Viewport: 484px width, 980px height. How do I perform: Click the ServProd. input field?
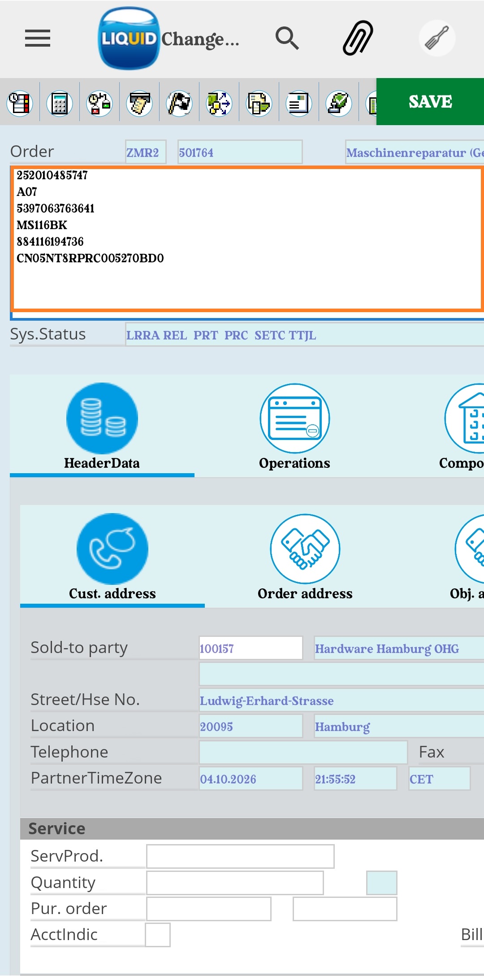click(240, 856)
